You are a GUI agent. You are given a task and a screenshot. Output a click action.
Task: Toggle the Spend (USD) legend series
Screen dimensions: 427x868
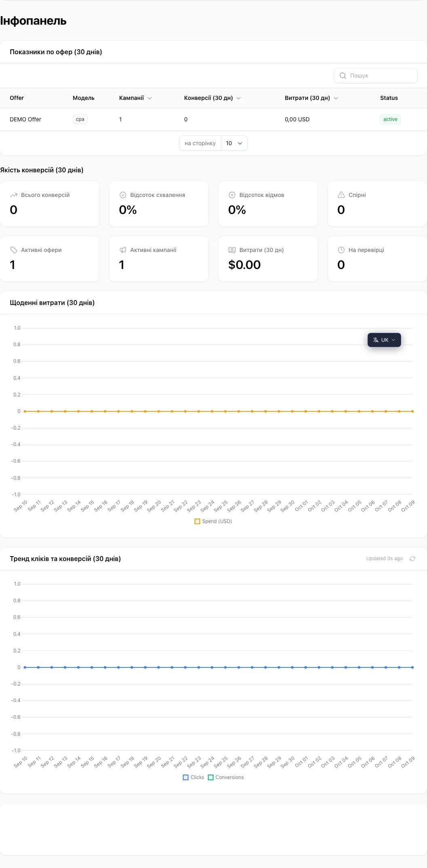(x=213, y=521)
